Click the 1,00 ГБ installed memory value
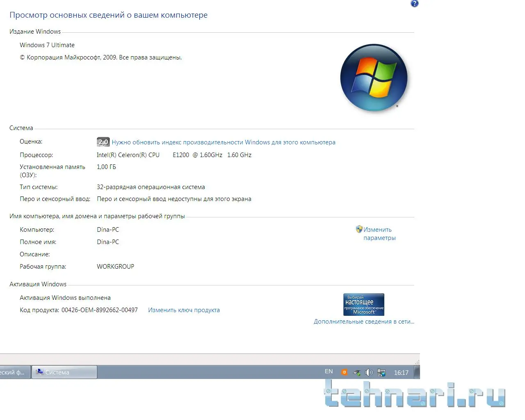The width and height of the screenshot is (525, 420). 106,167
